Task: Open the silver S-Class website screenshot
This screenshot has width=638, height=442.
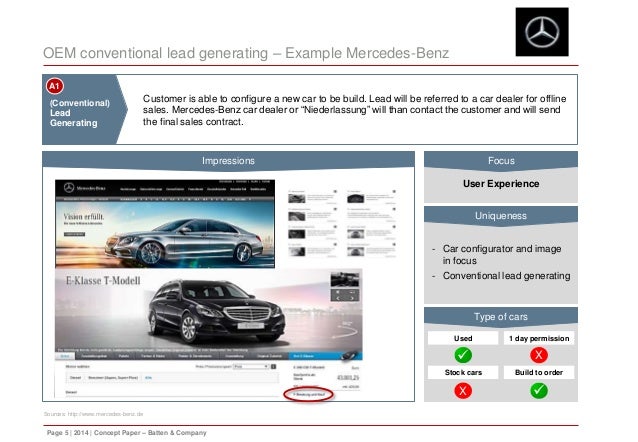Action: (165, 224)
